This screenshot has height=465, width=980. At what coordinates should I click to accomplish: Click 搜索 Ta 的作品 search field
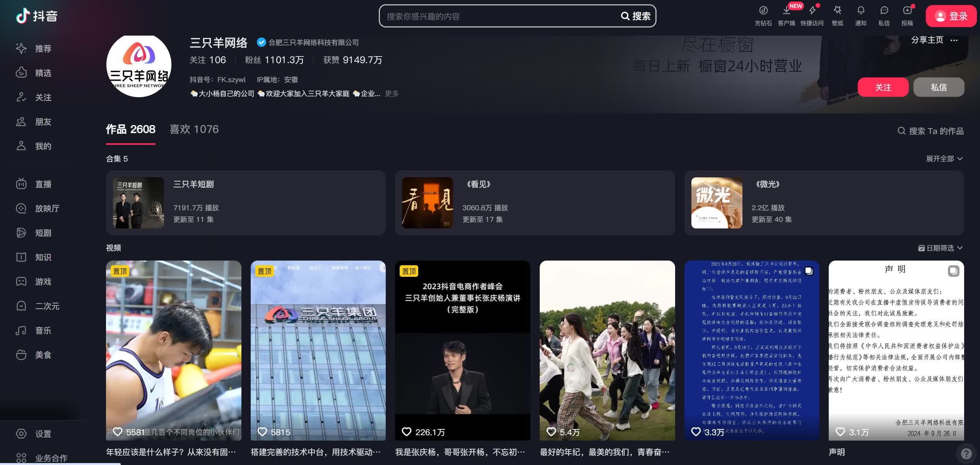tap(930, 131)
